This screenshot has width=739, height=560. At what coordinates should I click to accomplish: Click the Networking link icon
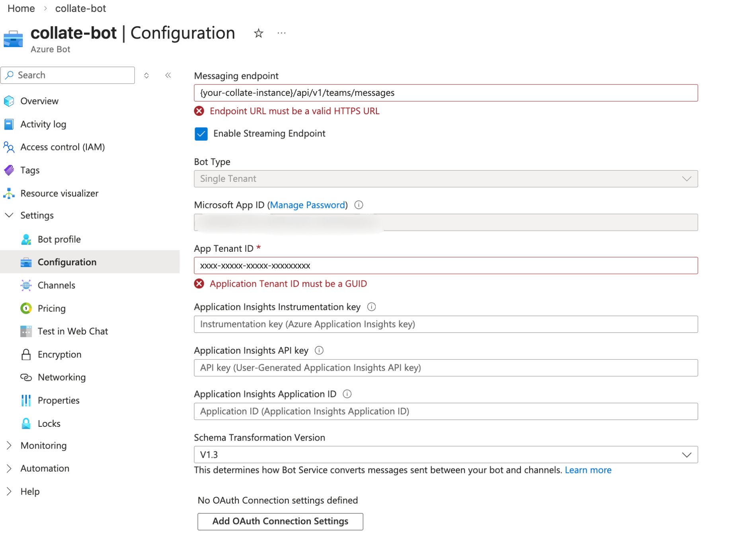tap(26, 377)
